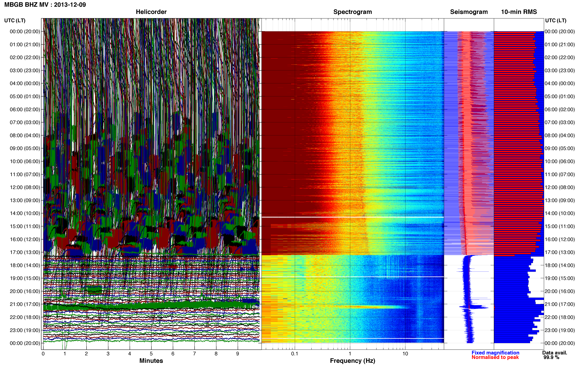Click '07:00 (03:00)' on the Helicorder time axis
Screen dimensions: 588x368
click(25, 122)
